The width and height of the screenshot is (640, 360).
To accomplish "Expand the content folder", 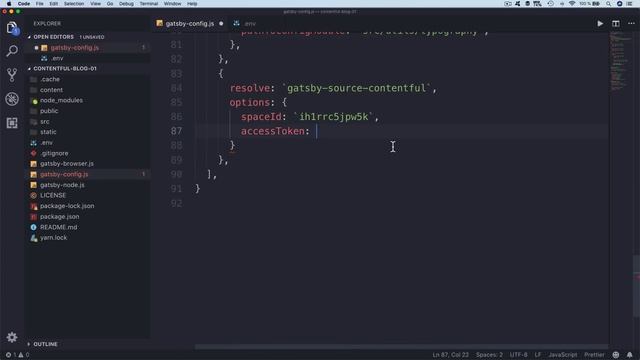I will click(x=51, y=90).
